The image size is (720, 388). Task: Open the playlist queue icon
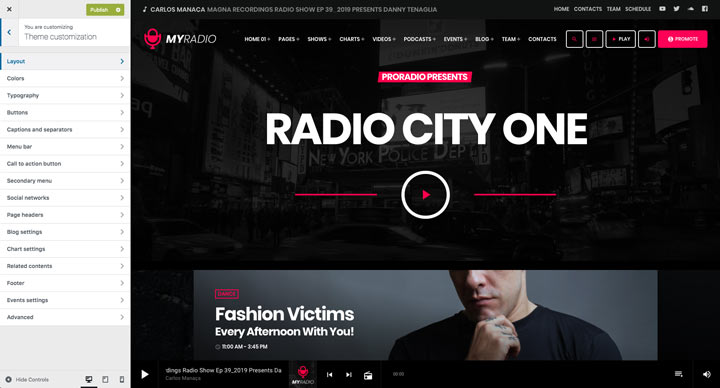678,374
